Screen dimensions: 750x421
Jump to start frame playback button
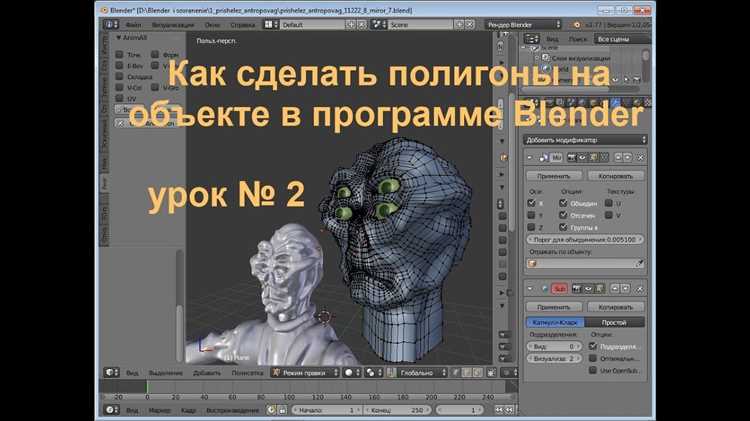[499, 410]
